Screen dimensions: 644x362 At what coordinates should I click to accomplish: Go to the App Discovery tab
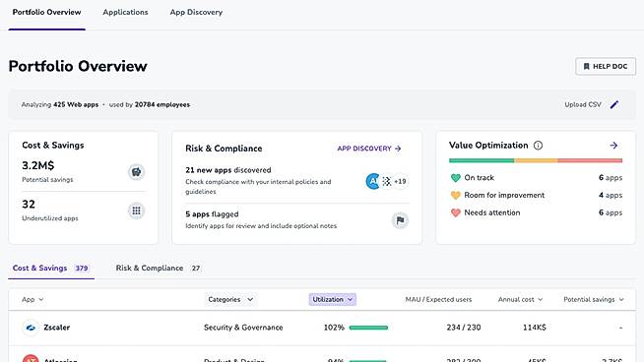pyautogui.click(x=196, y=13)
